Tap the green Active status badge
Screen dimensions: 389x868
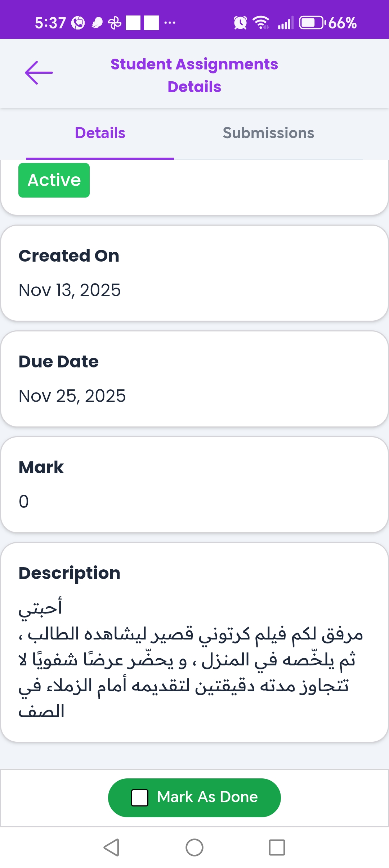[54, 180]
